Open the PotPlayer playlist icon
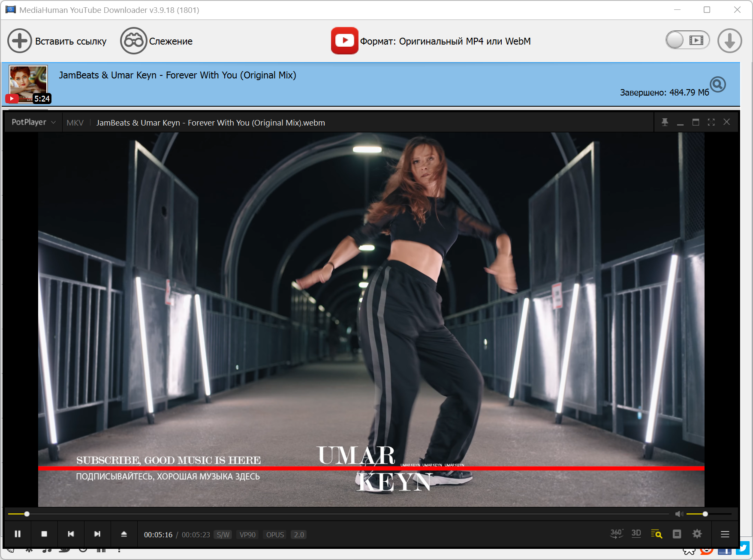Image resolution: width=753 pixels, height=560 pixels. pos(677,534)
